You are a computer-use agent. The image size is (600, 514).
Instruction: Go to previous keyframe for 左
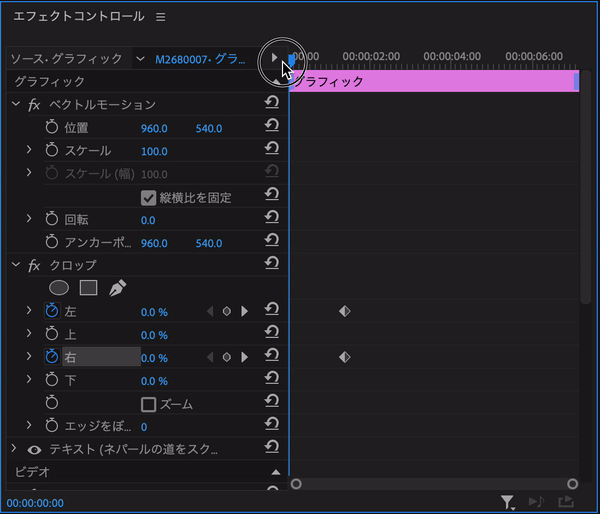tap(210, 311)
